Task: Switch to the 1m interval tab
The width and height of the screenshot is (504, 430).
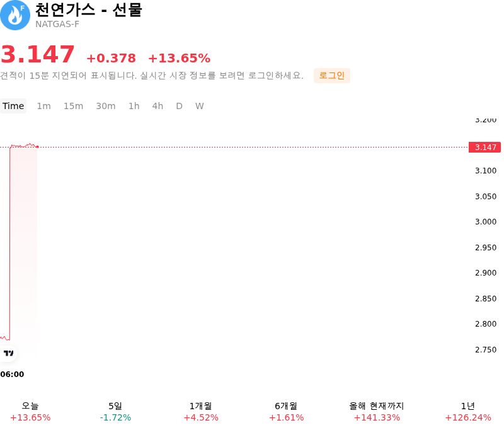Action: click(x=43, y=106)
